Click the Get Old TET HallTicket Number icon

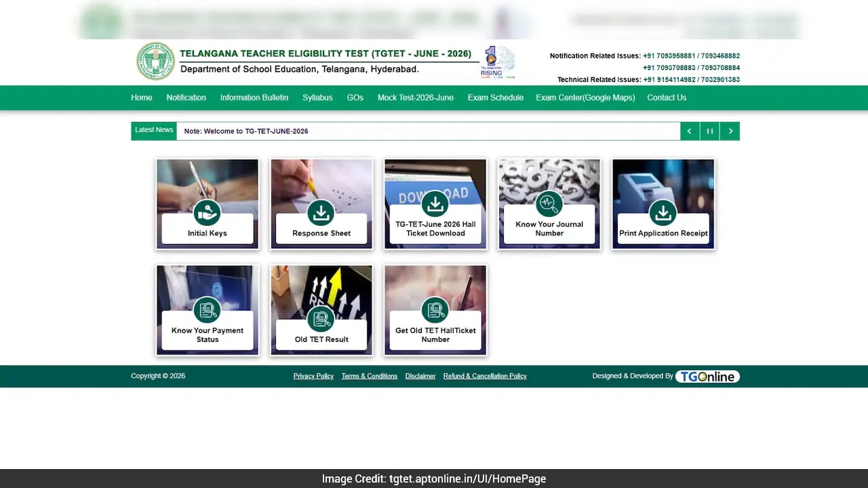(435, 310)
